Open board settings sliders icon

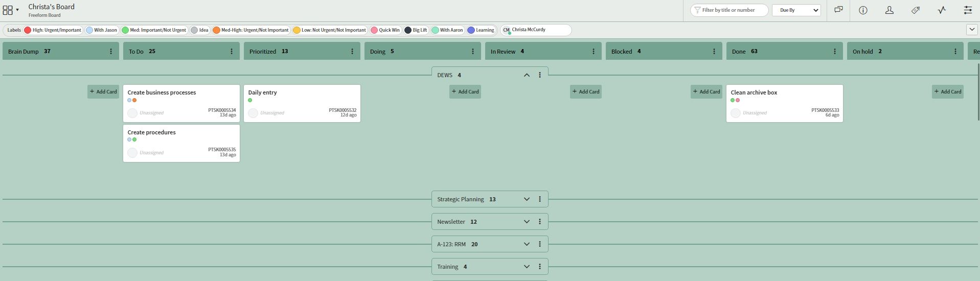(x=968, y=10)
